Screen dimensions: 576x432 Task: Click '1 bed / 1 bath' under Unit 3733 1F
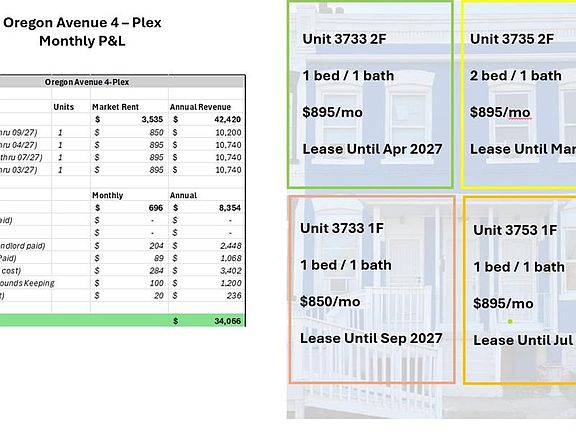pyautogui.click(x=346, y=265)
